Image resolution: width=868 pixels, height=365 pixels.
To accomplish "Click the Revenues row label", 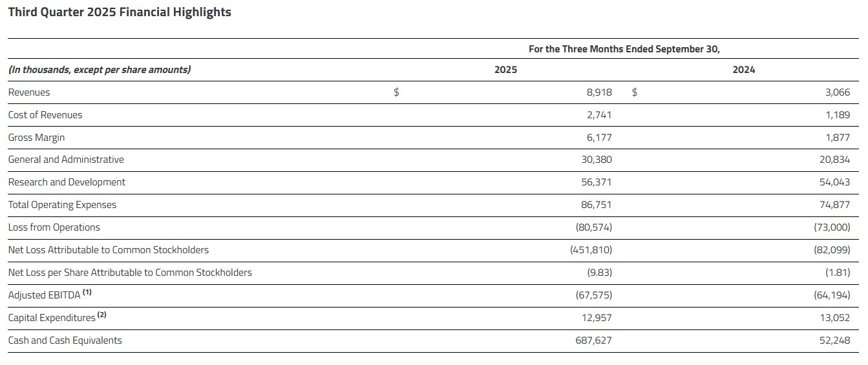I will [29, 92].
